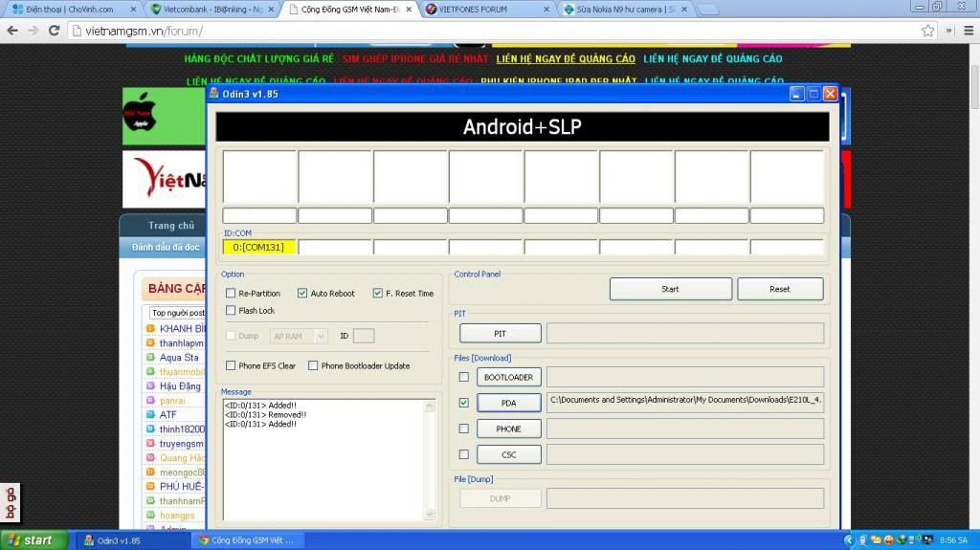This screenshot has height=550, width=980.
Task: Uncheck the checkbox beside PDA button
Action: (464, 403)
